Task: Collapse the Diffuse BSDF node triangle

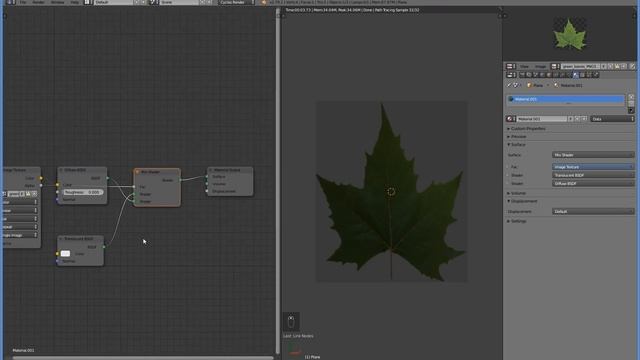Action: pyautogui.click(x=61, y=170)
